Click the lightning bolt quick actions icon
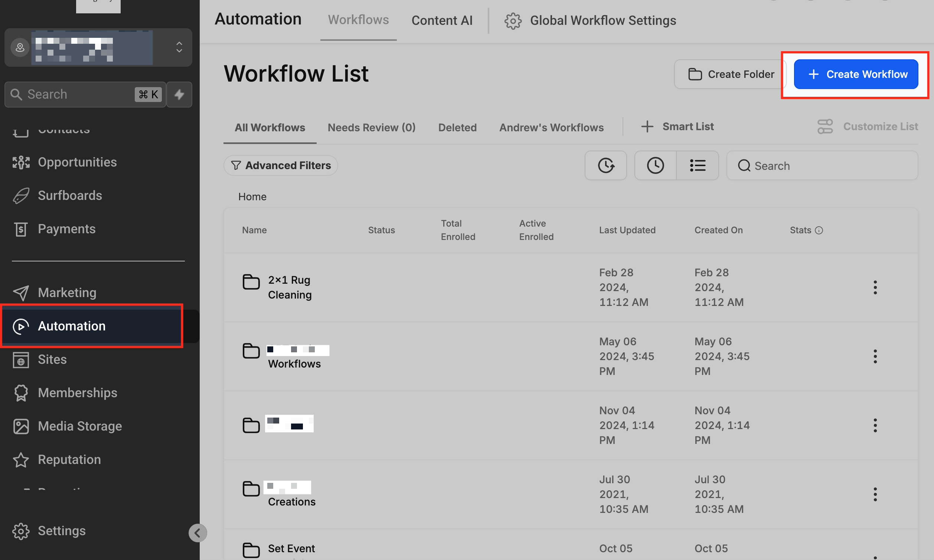The image size is (934, 560). [x=179, y=94]
